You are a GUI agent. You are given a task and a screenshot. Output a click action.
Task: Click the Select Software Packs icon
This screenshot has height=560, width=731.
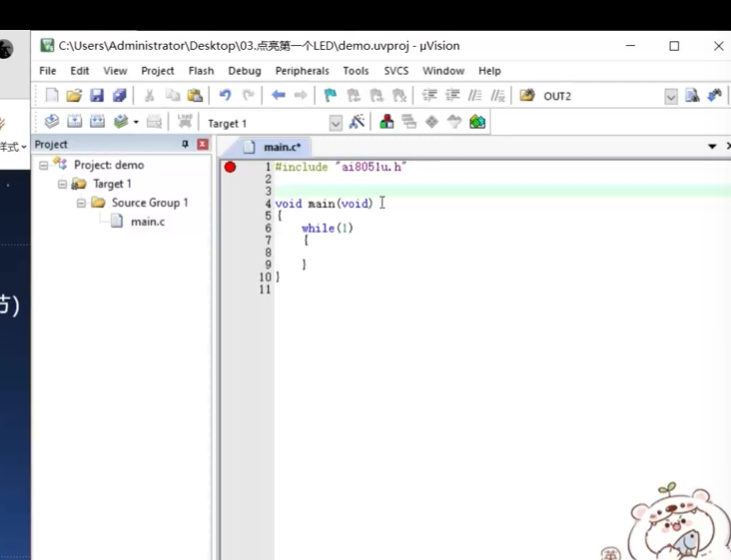click(454, 122)
